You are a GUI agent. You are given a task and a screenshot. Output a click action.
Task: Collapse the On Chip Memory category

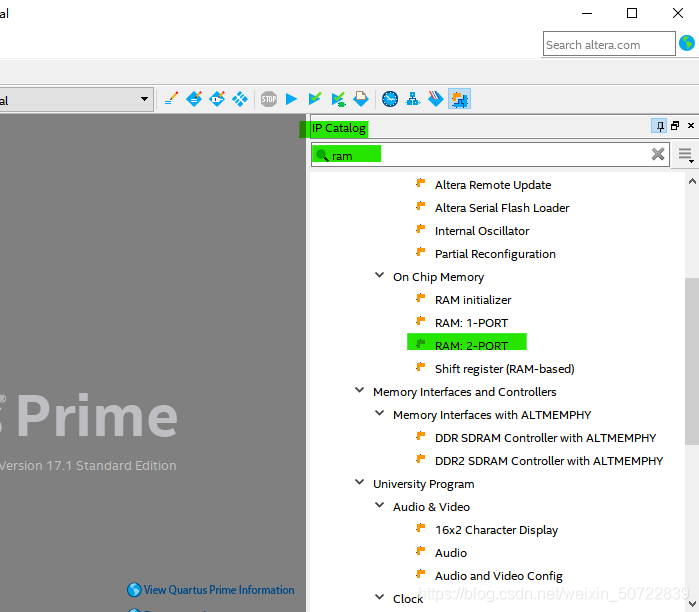tap(379, 275)
